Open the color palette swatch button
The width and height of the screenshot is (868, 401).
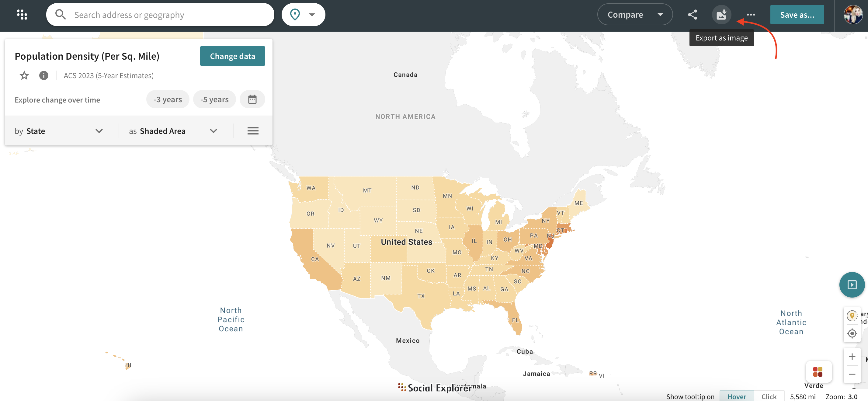[818, 371]
